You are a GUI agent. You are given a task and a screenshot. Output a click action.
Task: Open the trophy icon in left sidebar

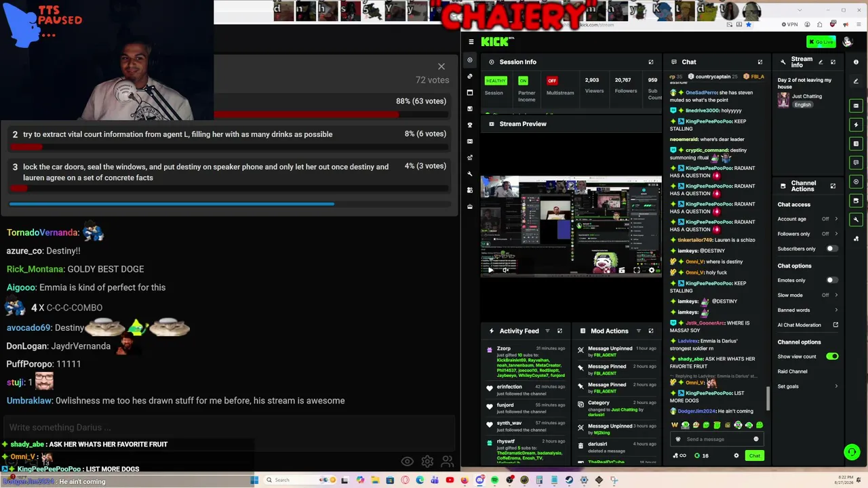click(470, 125)
